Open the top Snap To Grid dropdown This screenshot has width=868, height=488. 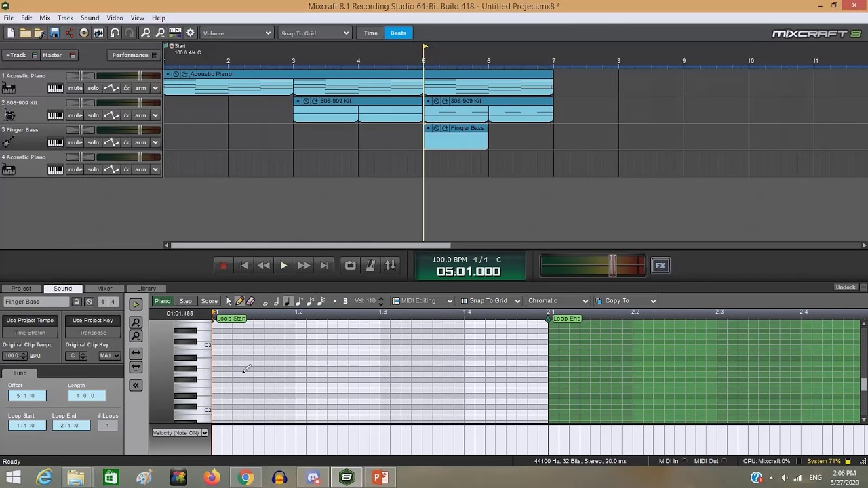click(315, 33)
